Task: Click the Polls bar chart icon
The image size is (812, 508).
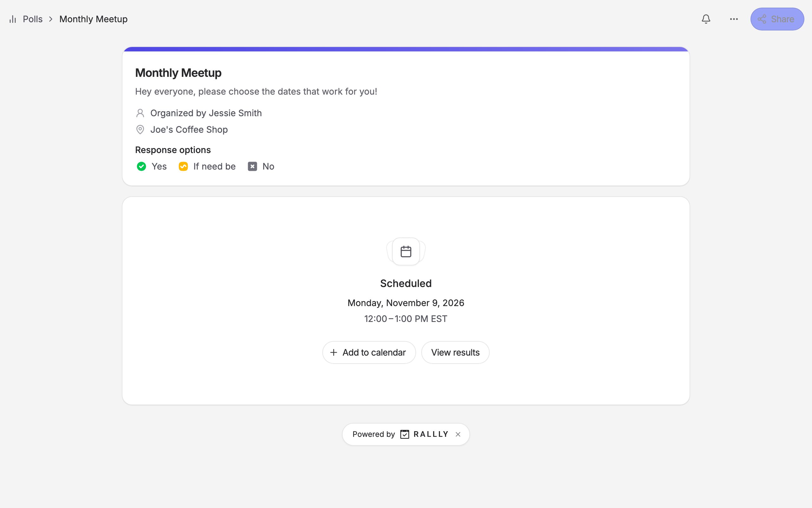Action: 13,19
